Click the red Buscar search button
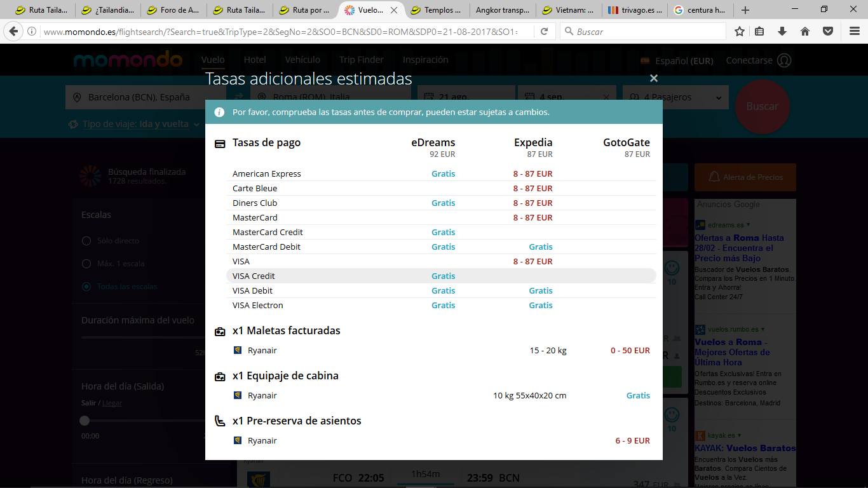This screenshot has width=868, height=488. (762, 106)
